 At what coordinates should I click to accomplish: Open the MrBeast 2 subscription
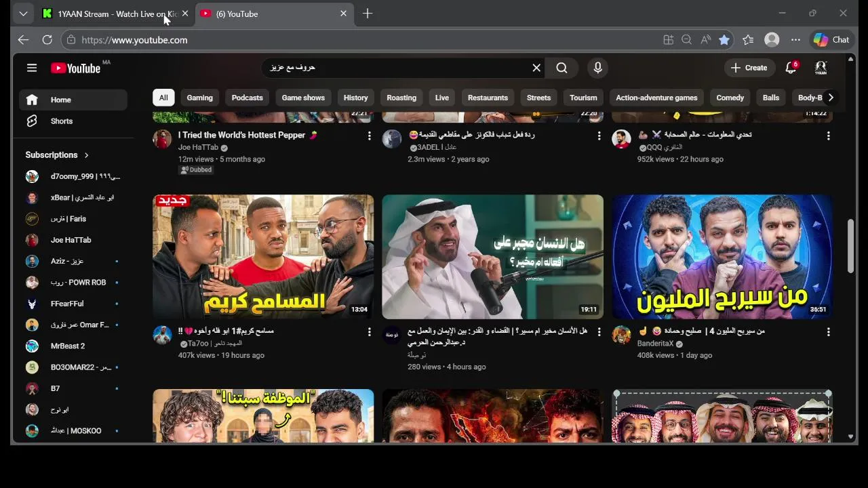point(73,346)
